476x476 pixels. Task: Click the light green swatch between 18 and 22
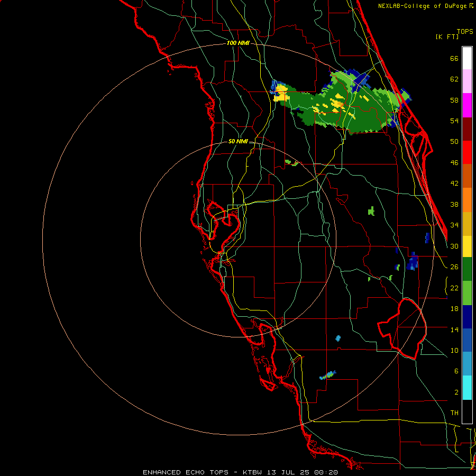coord(467,293)
